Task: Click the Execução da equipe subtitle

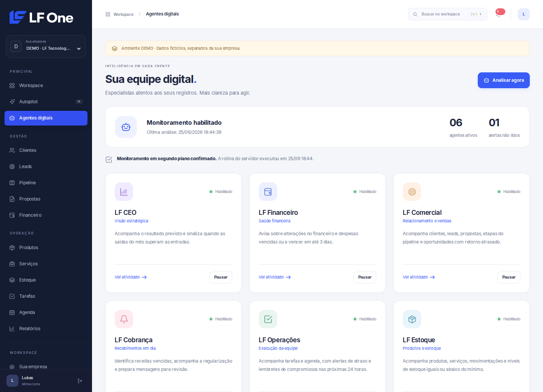Action: pos(278,348)
